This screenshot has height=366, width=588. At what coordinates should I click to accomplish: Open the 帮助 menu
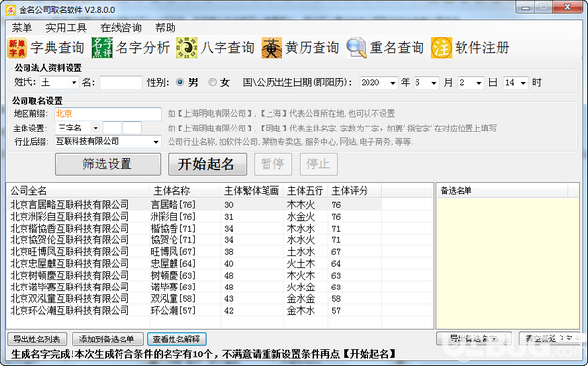[166, 27]
